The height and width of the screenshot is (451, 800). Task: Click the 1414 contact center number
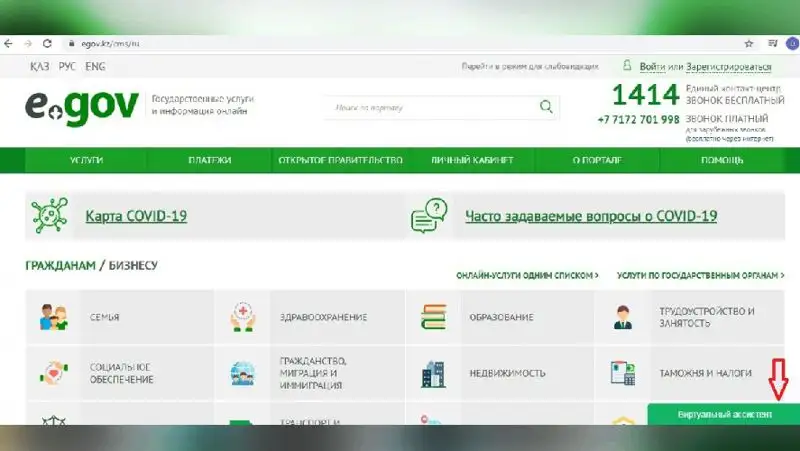(645, 95)
